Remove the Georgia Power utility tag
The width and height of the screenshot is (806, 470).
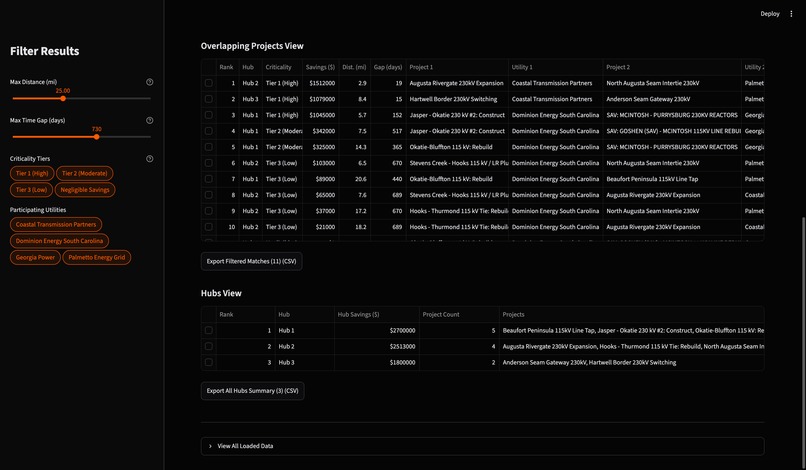point(35,257)
